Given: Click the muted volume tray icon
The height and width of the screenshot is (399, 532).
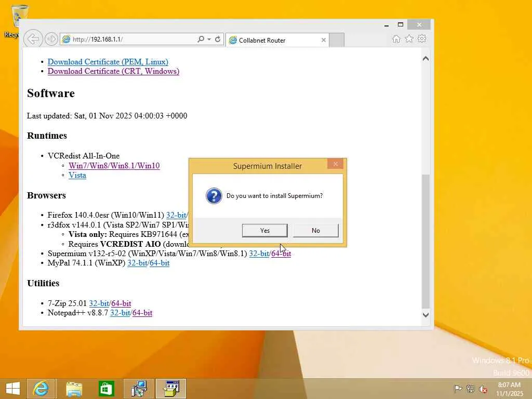Looking at the screenshot, I should 483,389.
